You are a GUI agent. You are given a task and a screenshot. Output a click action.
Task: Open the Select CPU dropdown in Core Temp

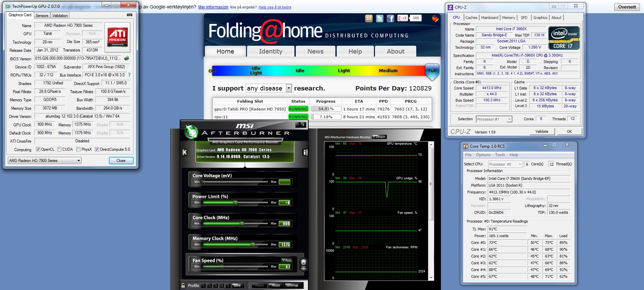pos(505,164)
